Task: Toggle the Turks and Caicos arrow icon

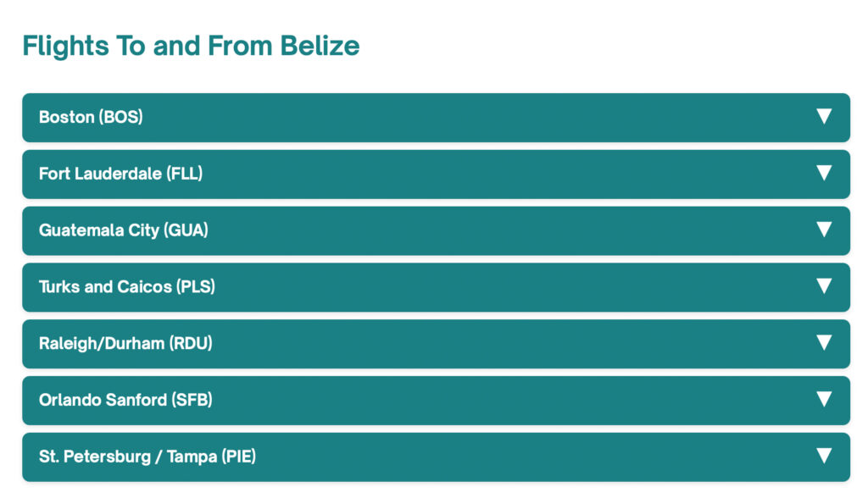Action: pyautogui.click(x=824, y=286)
